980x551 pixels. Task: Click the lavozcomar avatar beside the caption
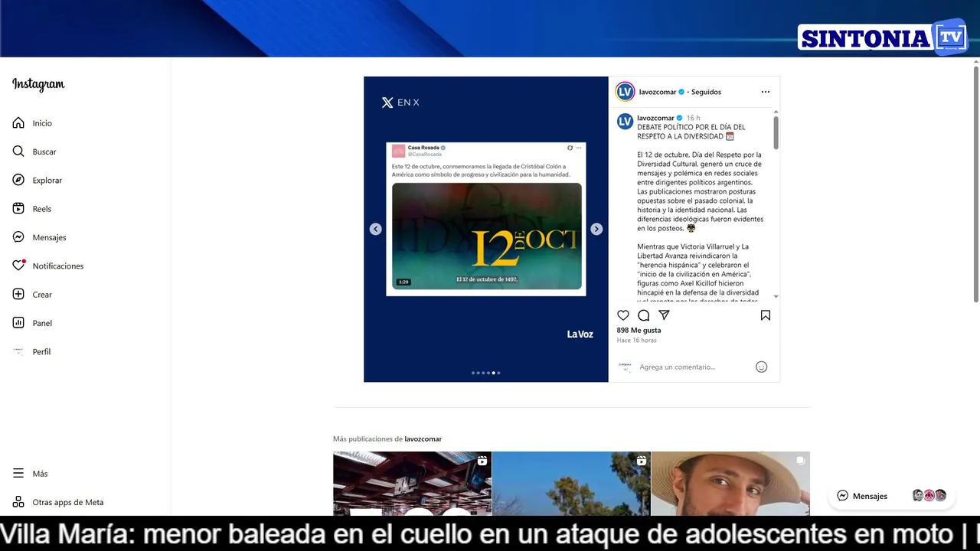[x=626, y=122]
